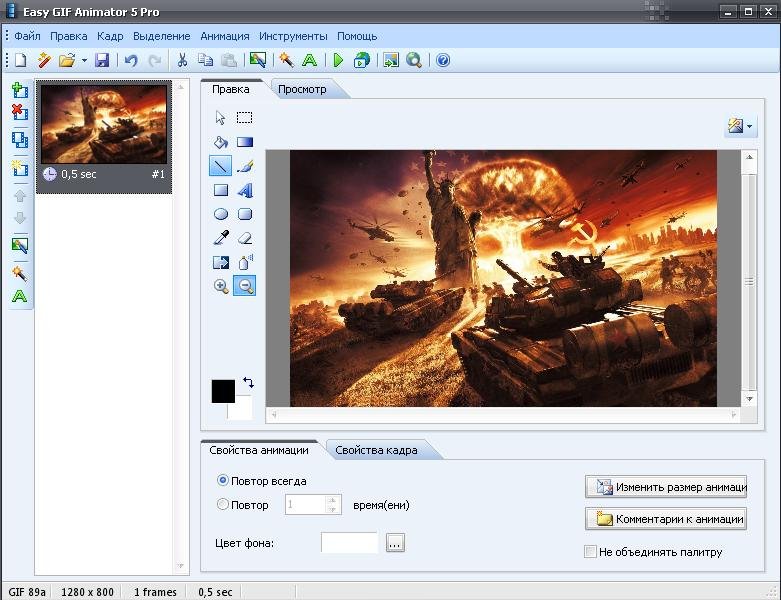
Task: Click the '1280 x 800' status bar text
Action: [x=87, y=592]
